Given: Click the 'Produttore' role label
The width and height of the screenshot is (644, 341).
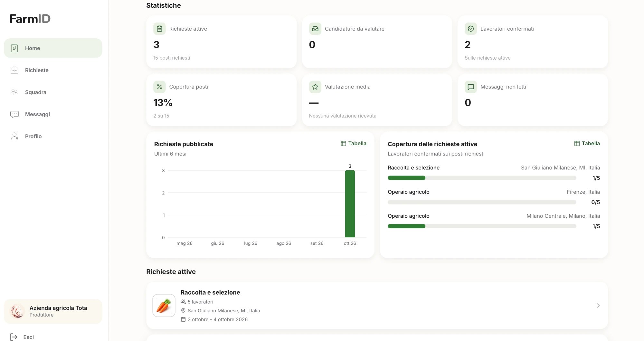Looking at the screenshot, I should (42, 315).
